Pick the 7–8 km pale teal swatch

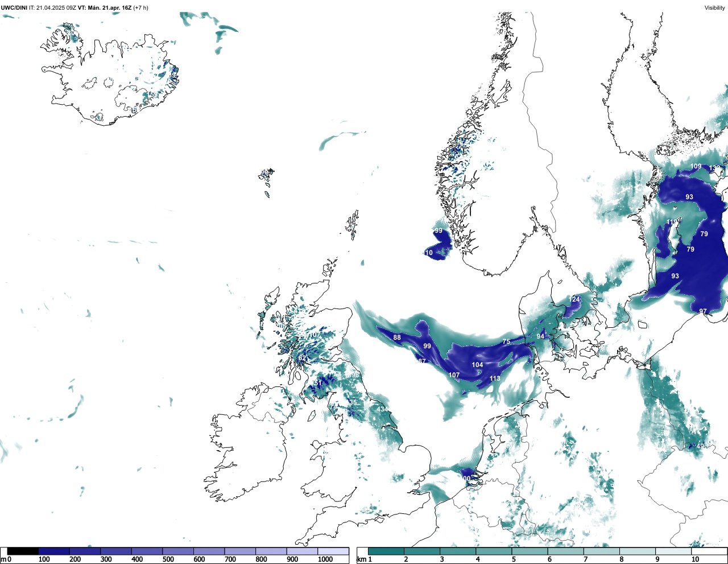coord(601,551)
